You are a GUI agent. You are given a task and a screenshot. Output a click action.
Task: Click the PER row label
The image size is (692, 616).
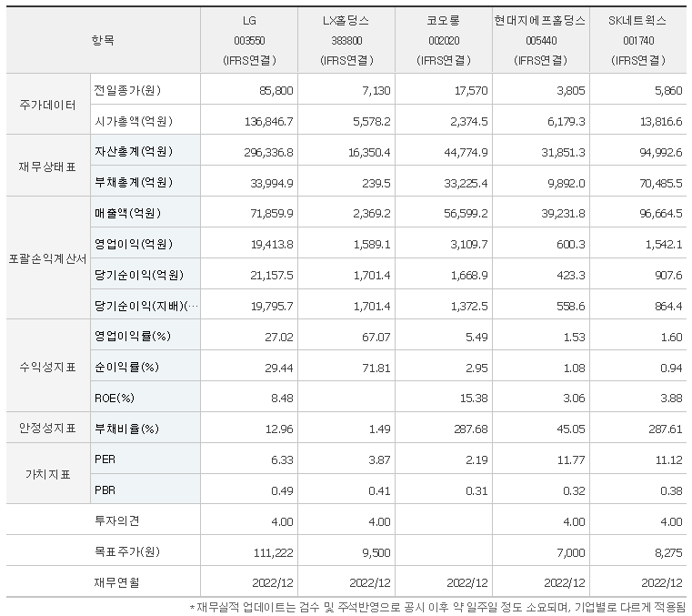[105, 459]
